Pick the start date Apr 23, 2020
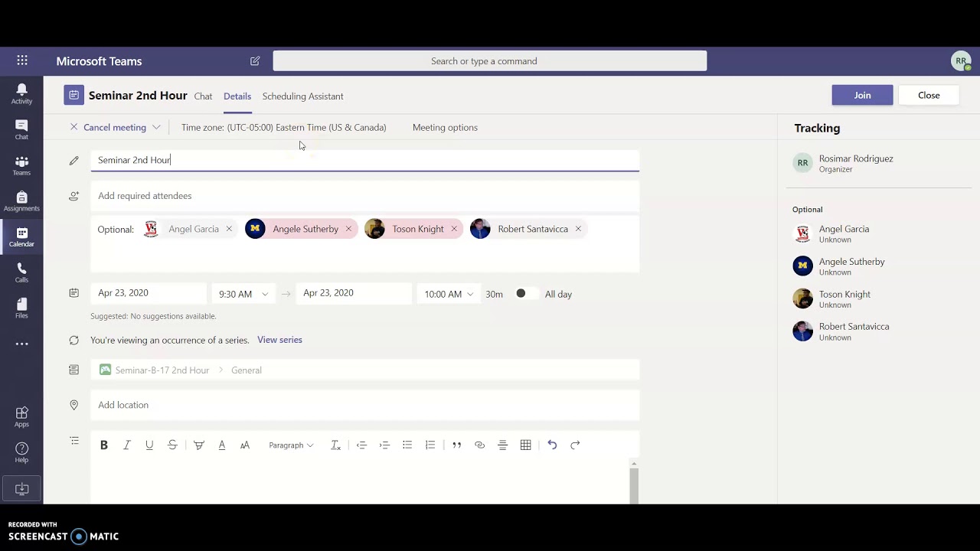Image resolution: width=980 pixels, height=551 pixels. (149, 293)
